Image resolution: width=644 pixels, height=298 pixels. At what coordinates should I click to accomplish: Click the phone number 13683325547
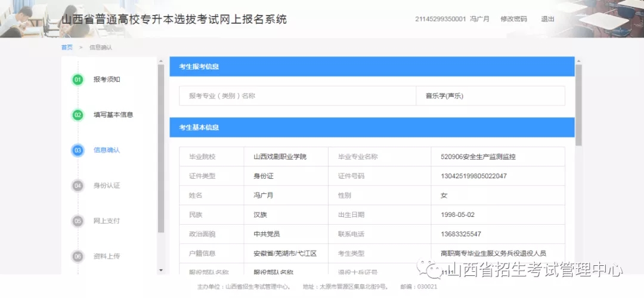point(460,234)
